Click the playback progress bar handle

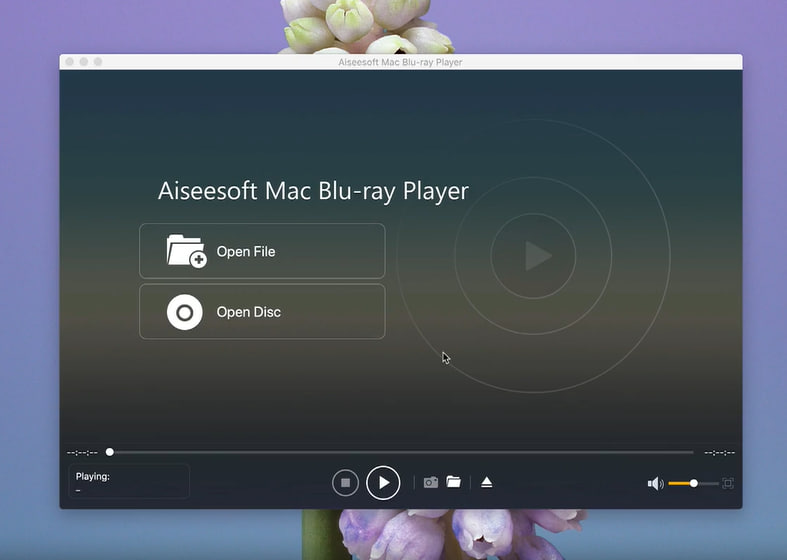(x=110, y=452)
